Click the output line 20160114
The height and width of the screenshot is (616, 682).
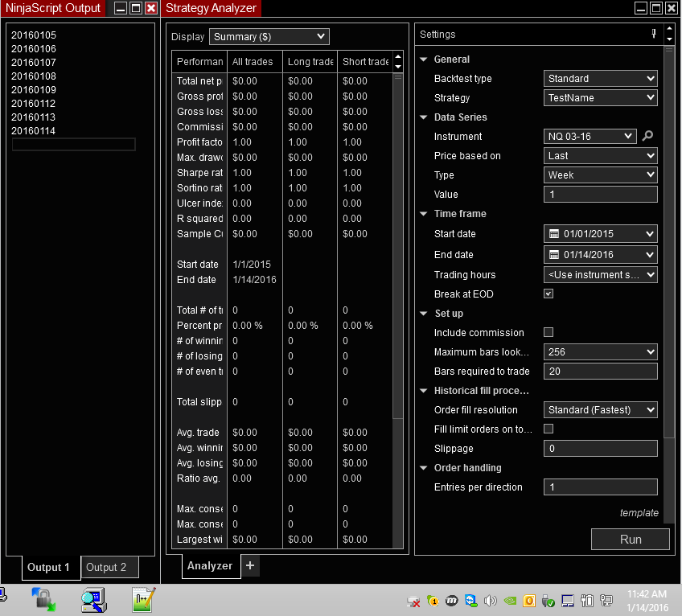point(34,130)
